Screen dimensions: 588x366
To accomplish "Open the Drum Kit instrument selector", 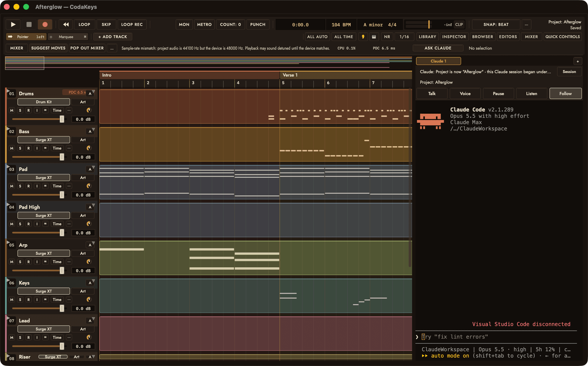I will tap(44, 102).
